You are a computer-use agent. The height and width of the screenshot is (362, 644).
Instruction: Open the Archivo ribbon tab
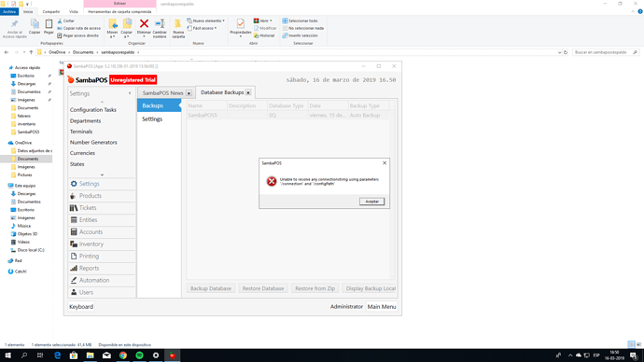(9, 12)
